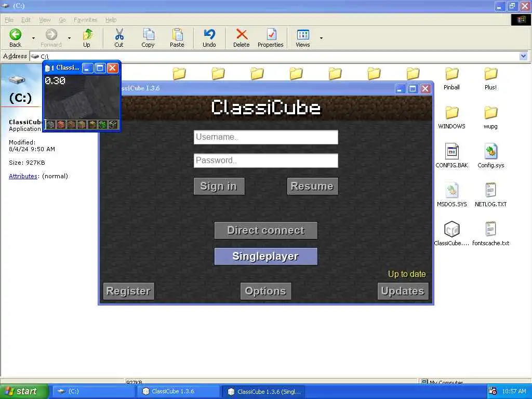
Task: Click the ClassiCube title logo in launcher
Action: pyautogui.click(x=266, y=107)
